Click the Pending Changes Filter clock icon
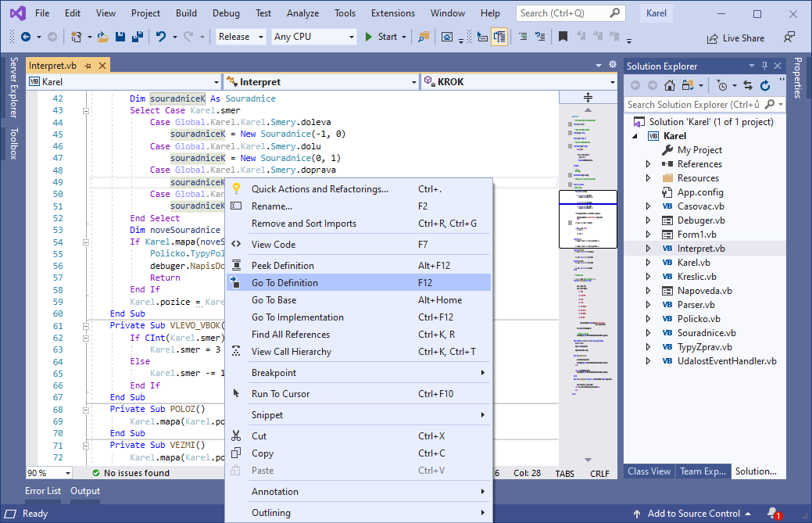 pyautogui.click(x=722, y=85)
